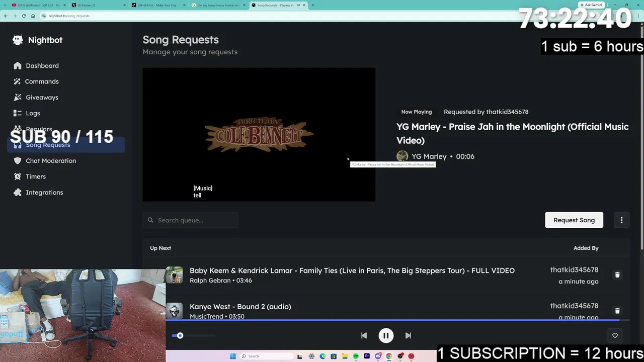The image size is (644, 362).
Task: Click the Chat Moderation shield icon
Action: tap(18, 161)
